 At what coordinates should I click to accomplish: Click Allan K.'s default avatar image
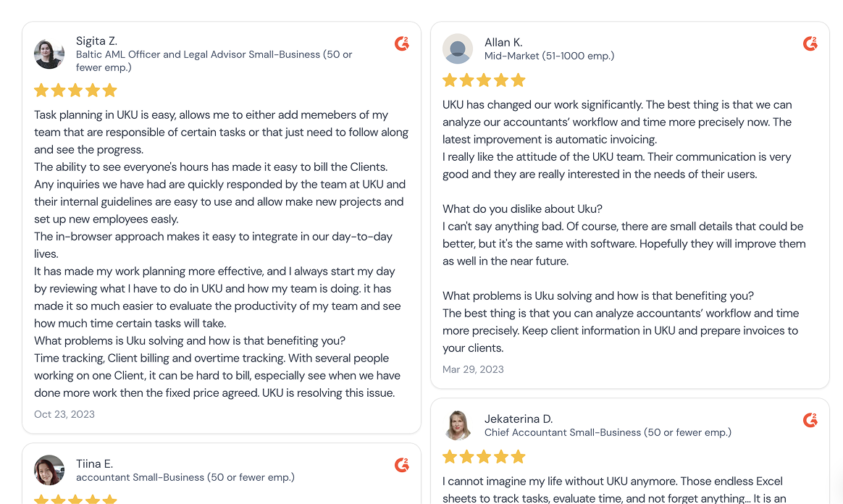pos(458,49)
